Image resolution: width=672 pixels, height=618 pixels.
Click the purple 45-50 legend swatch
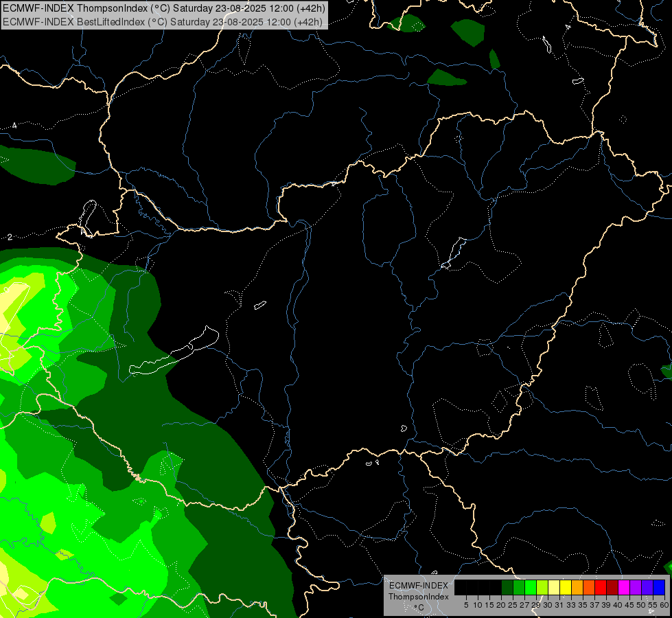click(x=636, y=587)
